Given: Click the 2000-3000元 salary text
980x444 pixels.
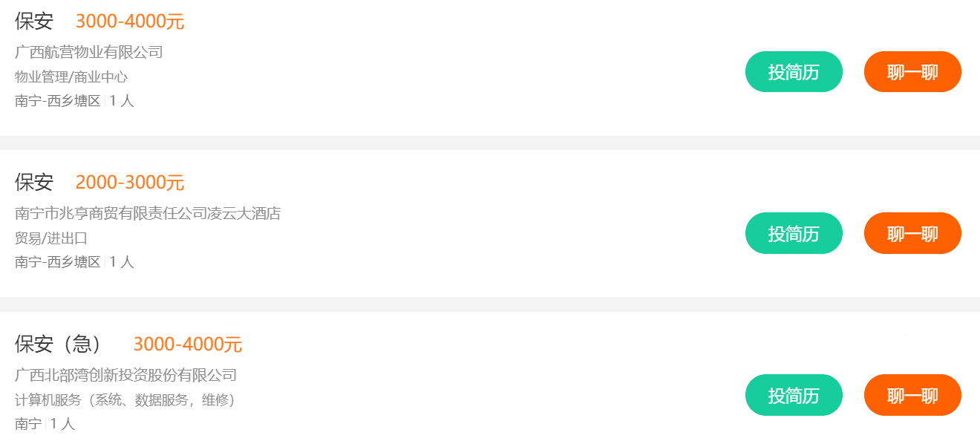Looking at the screenshot, I should point(130,183).
